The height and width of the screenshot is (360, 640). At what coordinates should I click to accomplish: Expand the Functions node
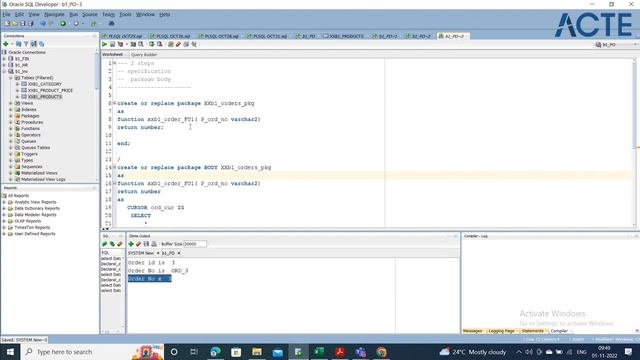11,129
